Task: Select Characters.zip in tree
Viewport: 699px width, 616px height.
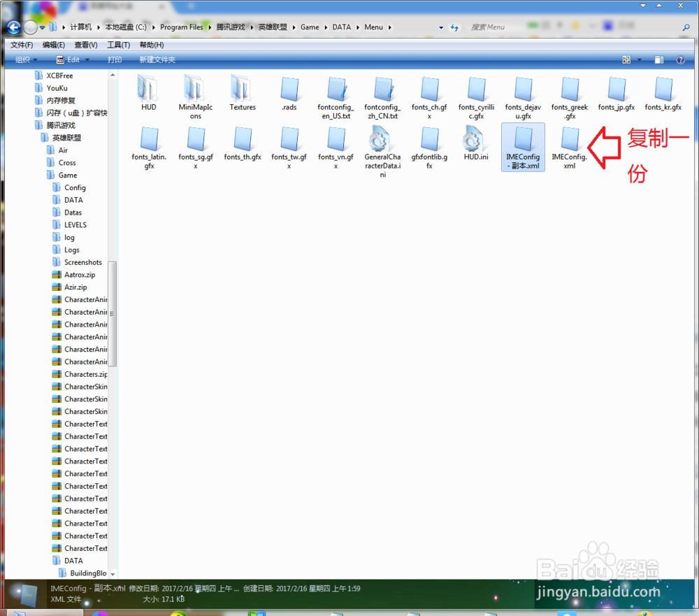Action: click(85, 375)
